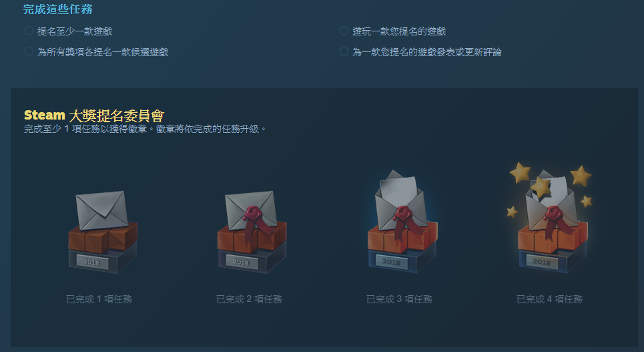Screen dimensions: 644x352
Task: Select the open envelope badge for 3 tasks
Action: point(402,222)
